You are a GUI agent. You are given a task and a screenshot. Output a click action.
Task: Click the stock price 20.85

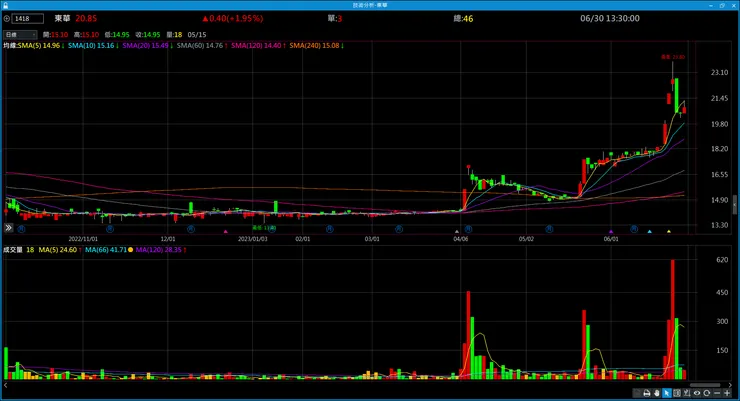click(86, 18)
